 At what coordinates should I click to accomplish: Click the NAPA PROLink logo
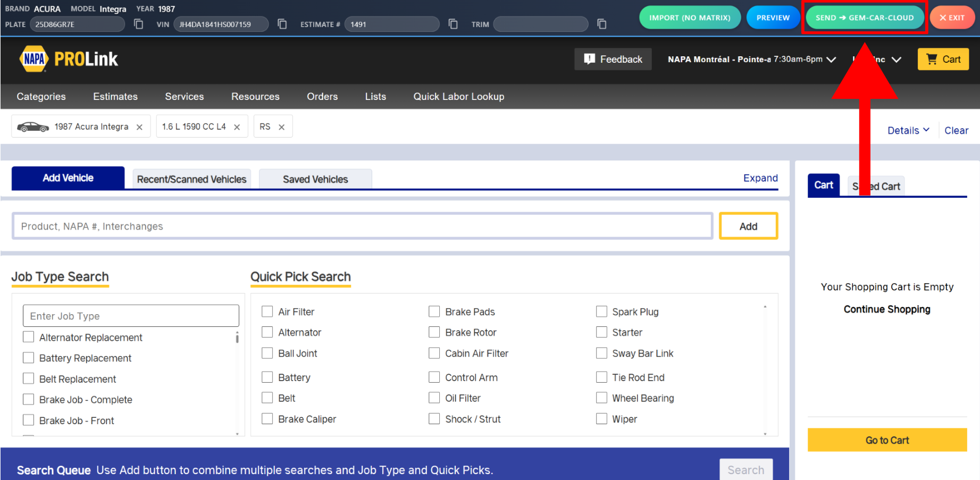click(x=69, y=59)
